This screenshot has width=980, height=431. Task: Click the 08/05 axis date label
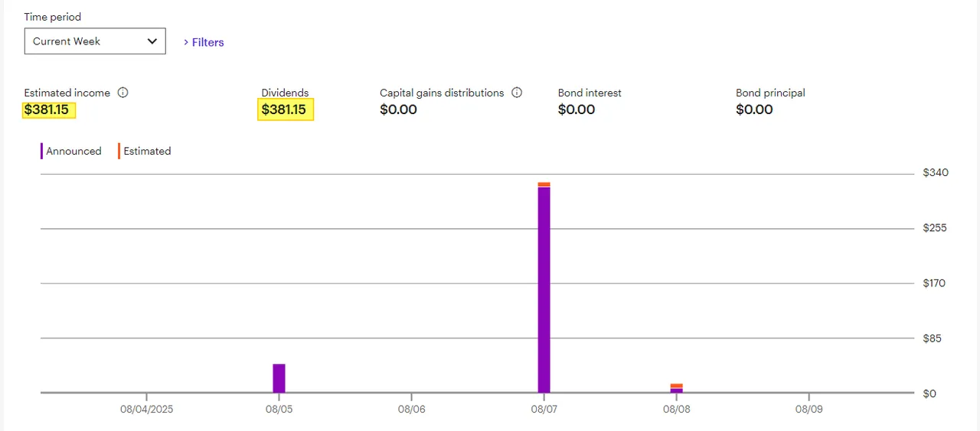coord(279,410)
